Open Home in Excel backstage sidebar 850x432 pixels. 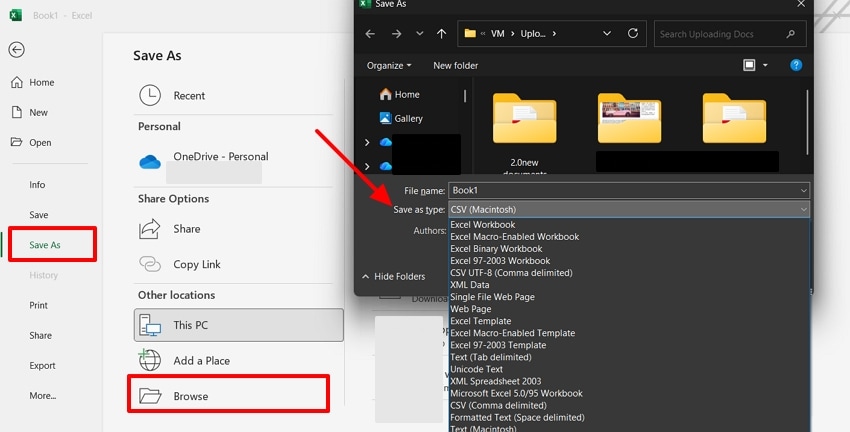coord(33,82)
